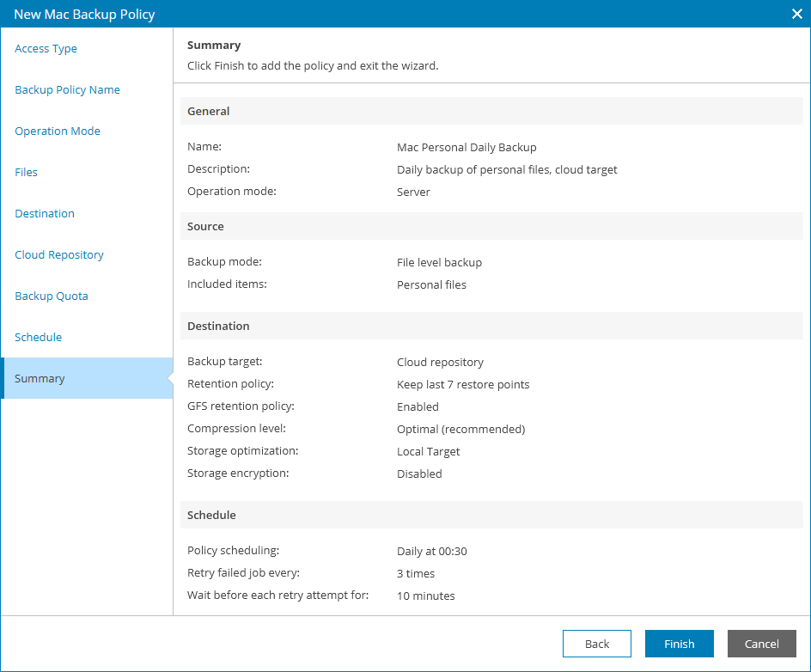Click the Back button

597,644
